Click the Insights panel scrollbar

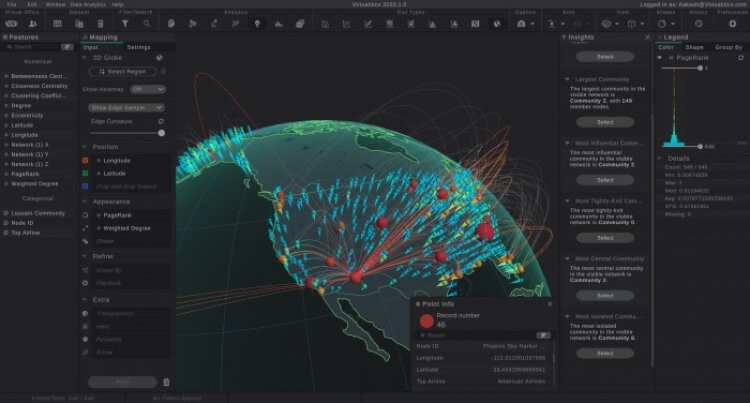[x=651, y=239]
